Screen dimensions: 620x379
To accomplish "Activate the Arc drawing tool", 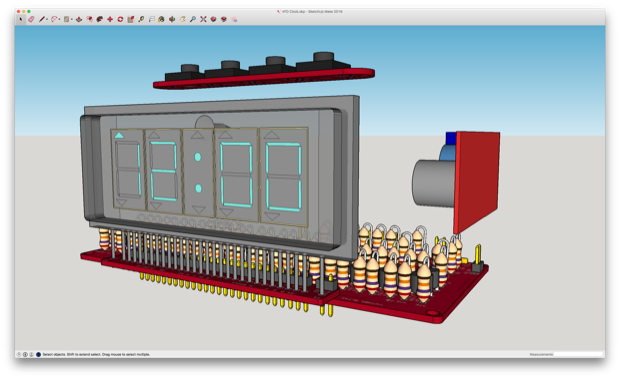I will (x=54, y=19).
